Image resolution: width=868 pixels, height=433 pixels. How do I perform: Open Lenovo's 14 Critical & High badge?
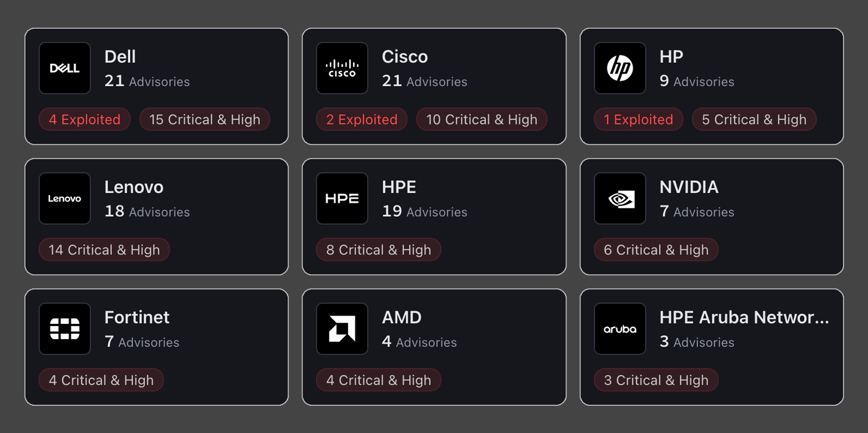click(x=104, y=250)
